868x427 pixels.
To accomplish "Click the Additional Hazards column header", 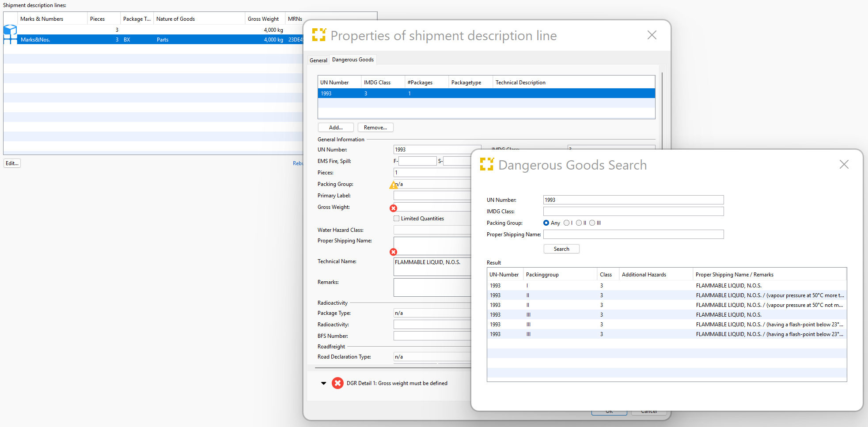I will coord(656,274).
